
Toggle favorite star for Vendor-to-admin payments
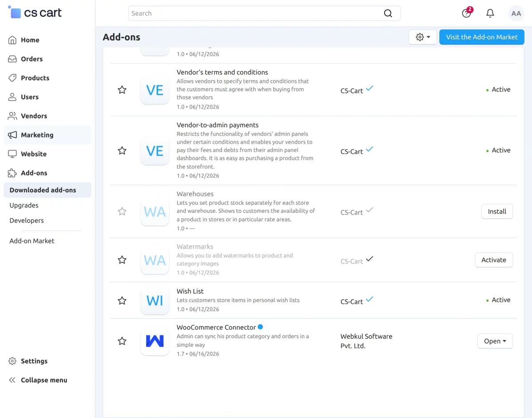point(122,151)
